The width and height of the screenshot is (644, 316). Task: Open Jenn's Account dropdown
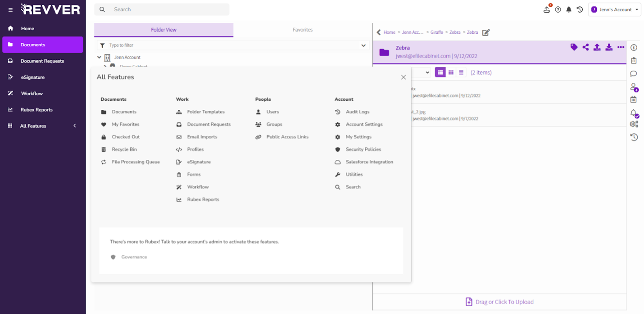pyautogui.click(x=615, y=9)
